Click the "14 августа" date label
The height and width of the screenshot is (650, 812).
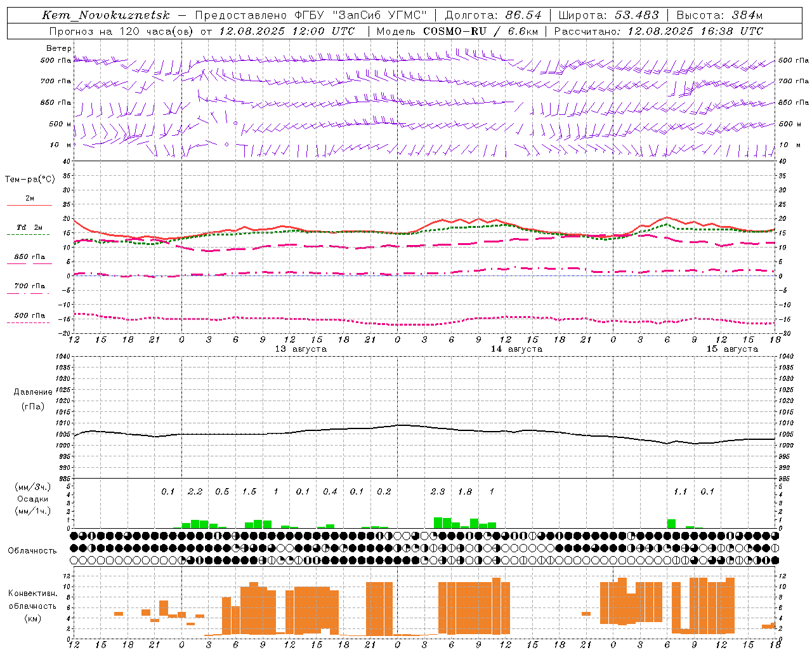516,349
